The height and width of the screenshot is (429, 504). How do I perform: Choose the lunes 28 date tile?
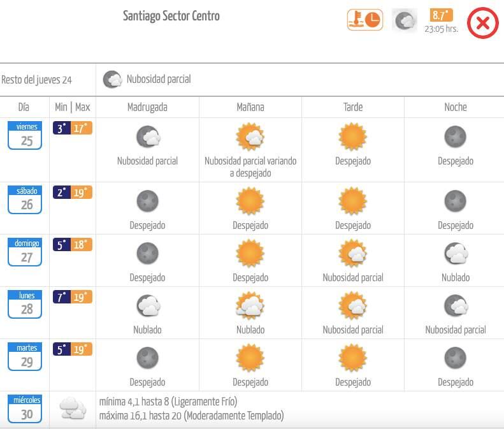point(25,304)
